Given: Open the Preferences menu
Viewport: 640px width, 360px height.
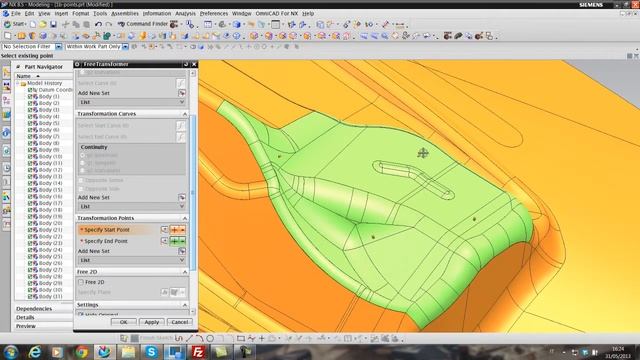Looking at the screenshot, I should coord(213,13).
